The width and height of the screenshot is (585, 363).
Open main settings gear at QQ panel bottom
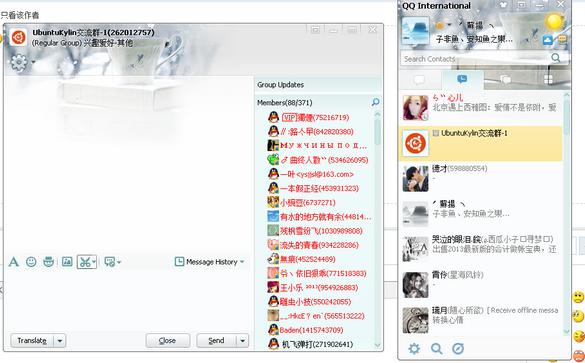point(414,349)
